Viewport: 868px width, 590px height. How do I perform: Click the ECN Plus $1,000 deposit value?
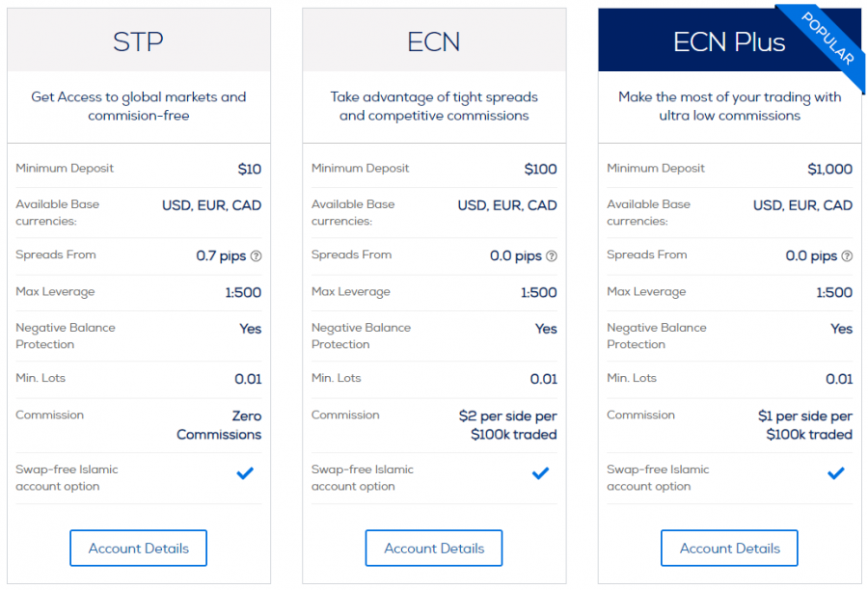(829, 169)
